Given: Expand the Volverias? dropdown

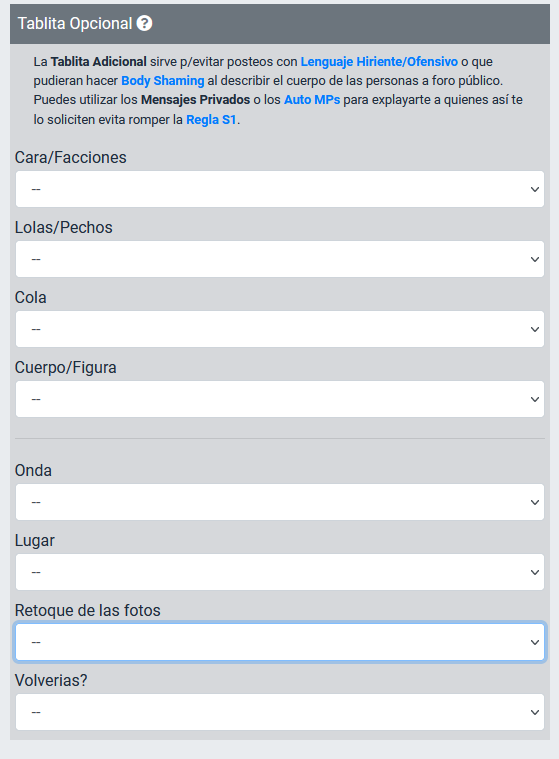Looking at the screenshot, I should click(x=280, y=712).
